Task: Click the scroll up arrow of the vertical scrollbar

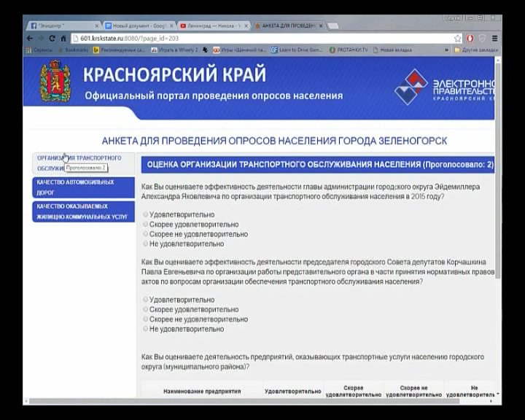Action: [x=498, y=60]
